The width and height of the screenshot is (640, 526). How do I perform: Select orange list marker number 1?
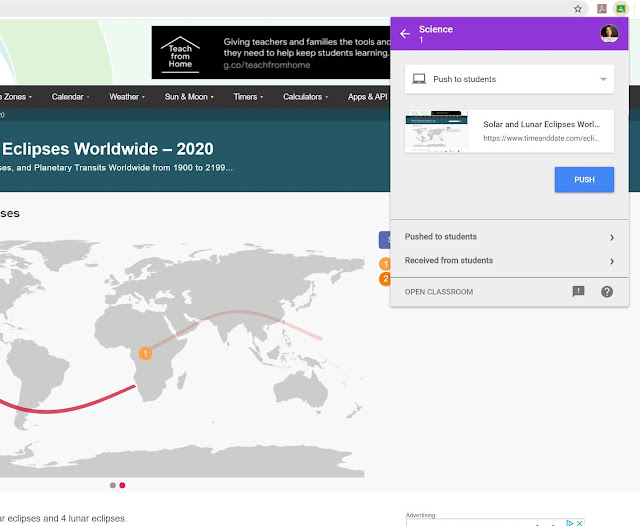385,264
